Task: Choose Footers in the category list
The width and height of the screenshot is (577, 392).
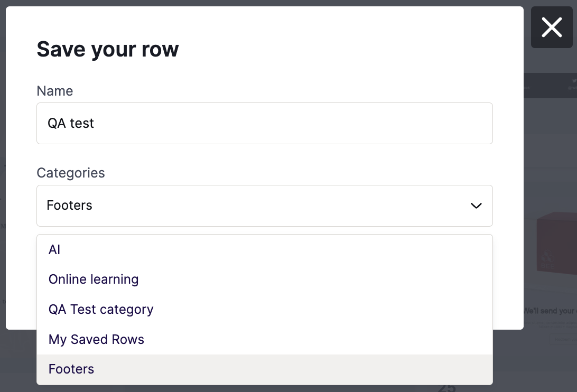Action: (265, 369)
